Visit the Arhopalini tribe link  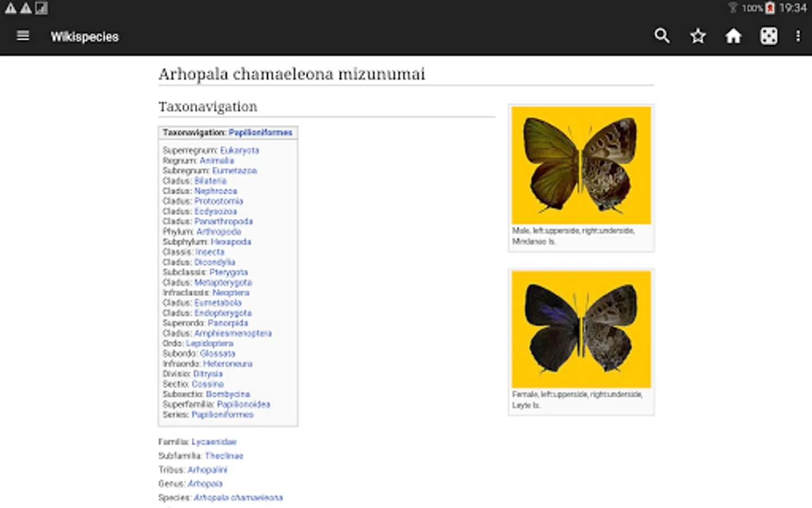(208, 470)
